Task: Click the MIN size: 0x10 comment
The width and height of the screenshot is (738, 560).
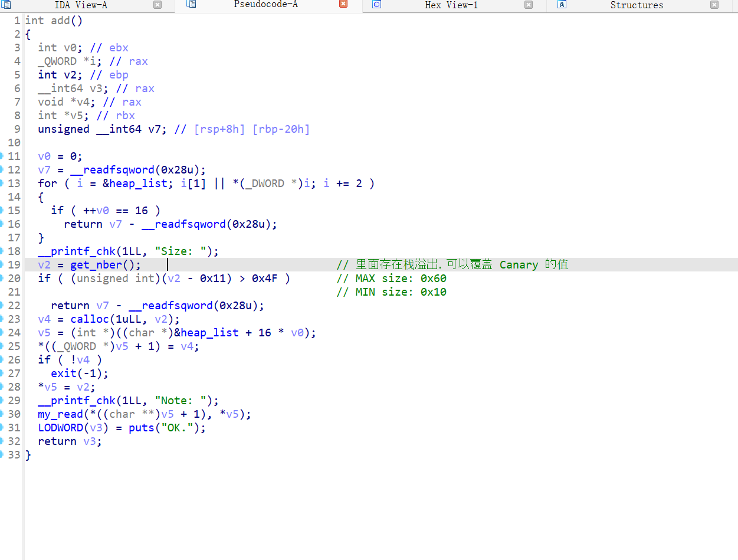Action: (391, 292)
